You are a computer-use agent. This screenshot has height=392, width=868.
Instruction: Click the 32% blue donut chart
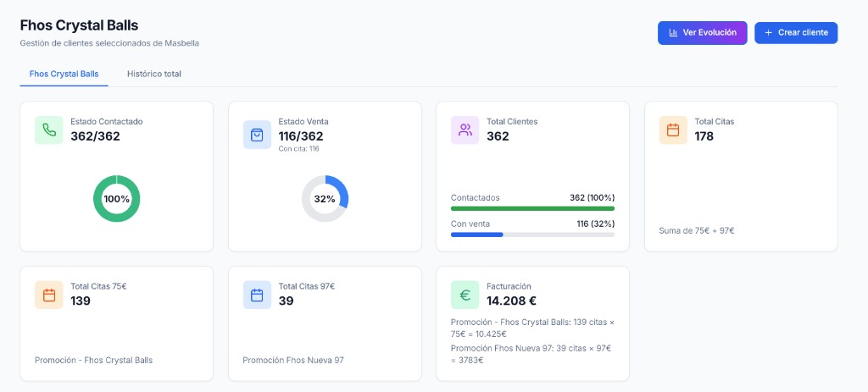[x=325, y=199]
